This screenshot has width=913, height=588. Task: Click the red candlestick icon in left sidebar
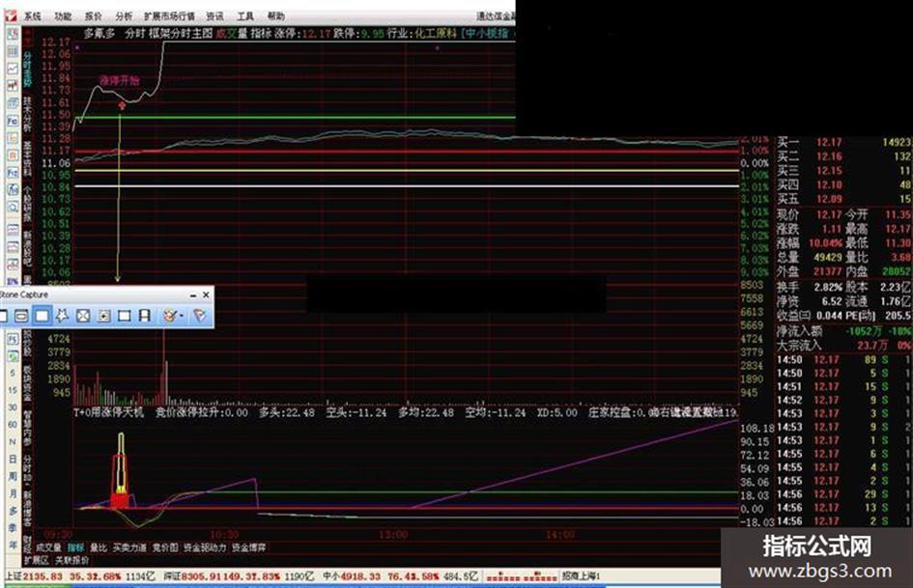[13, 86]
